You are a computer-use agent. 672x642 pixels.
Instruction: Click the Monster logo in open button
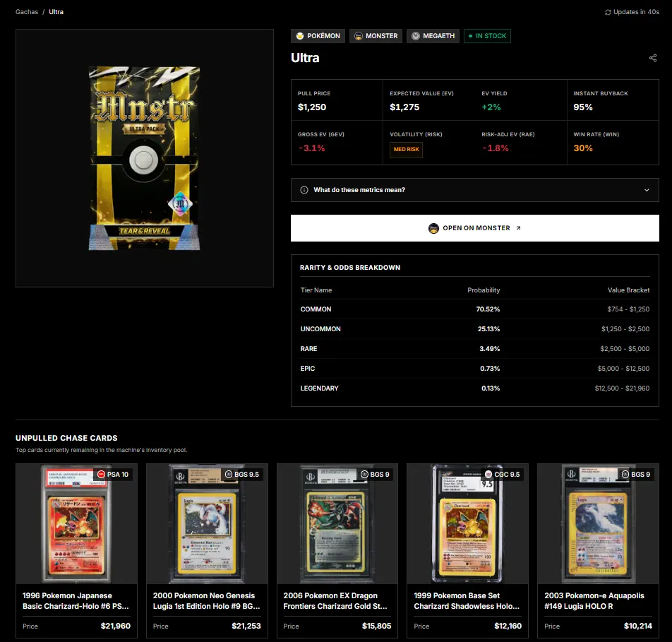coord(433,228)
